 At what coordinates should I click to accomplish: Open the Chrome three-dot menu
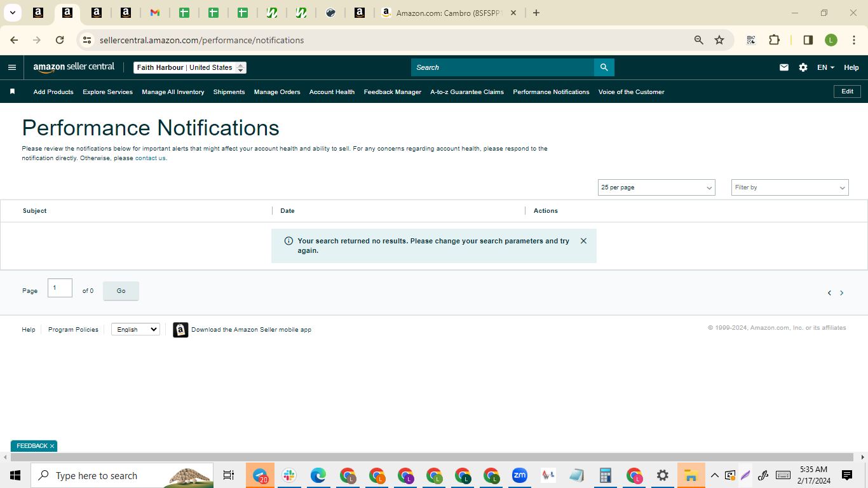[855, 40]
